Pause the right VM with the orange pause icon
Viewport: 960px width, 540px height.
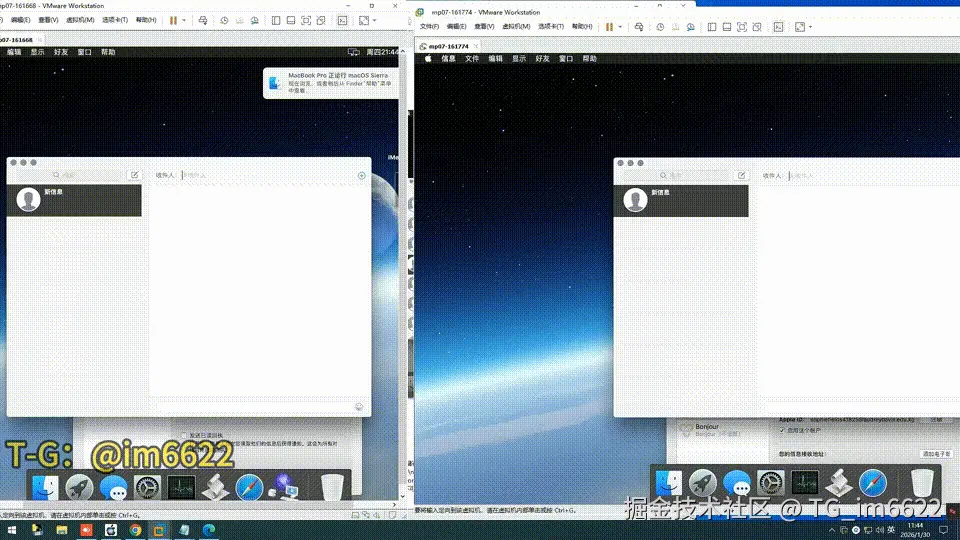(609, 27)
